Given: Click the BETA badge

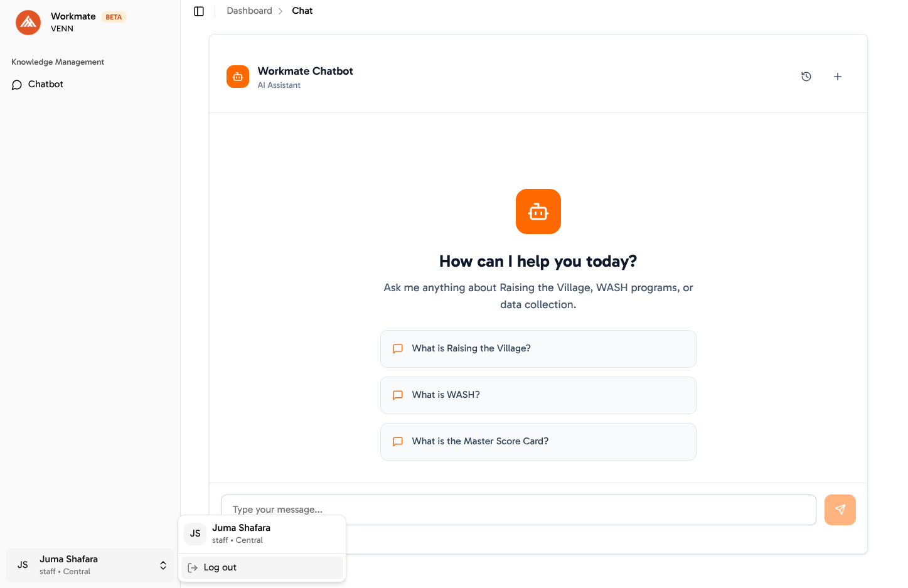Looking at the screenshot, I should point(114,17).
